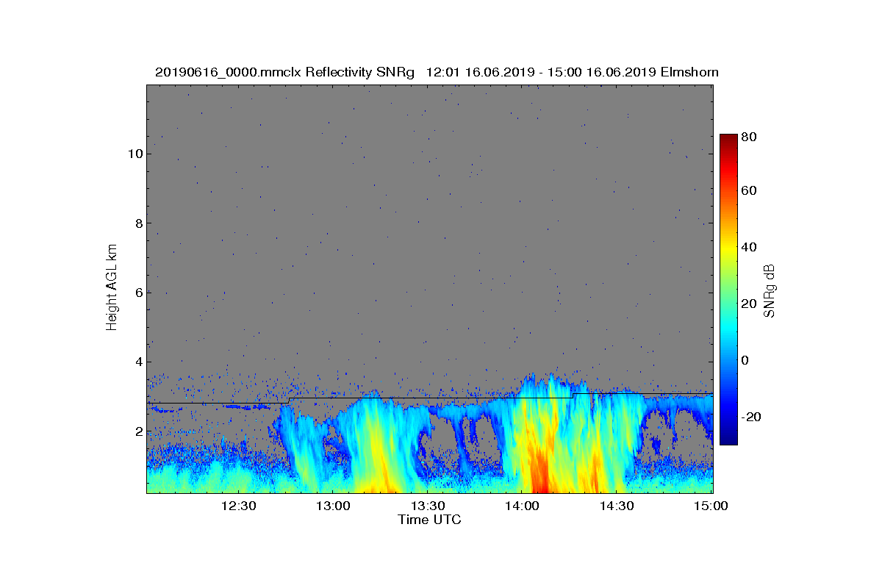Click the height tick label 2
The width and height of the screenshot is (882, 588).
tap(137, 431)
